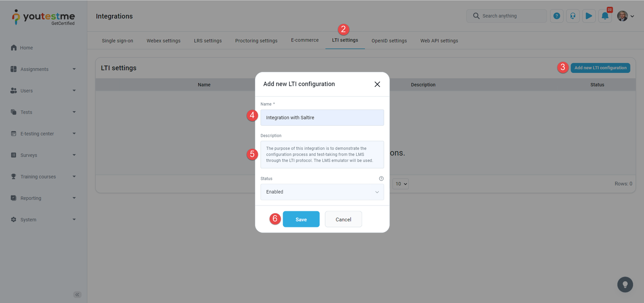
Task: Open the notifications bell
Action: [605, 16]
